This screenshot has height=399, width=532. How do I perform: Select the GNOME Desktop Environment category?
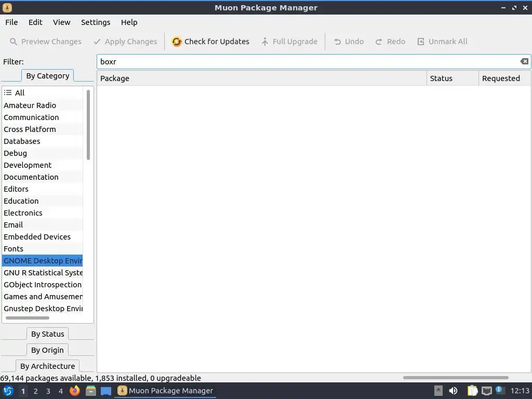tap(43, 261)
